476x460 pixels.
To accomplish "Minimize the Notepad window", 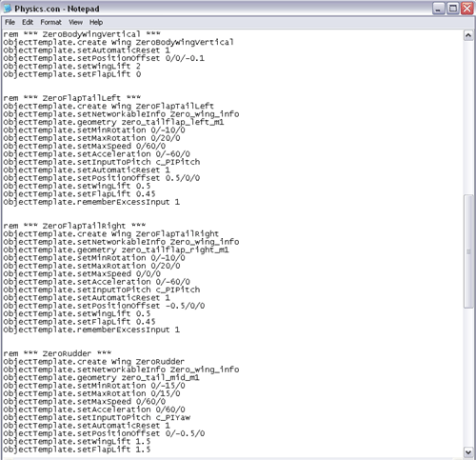I will point(438,9).
